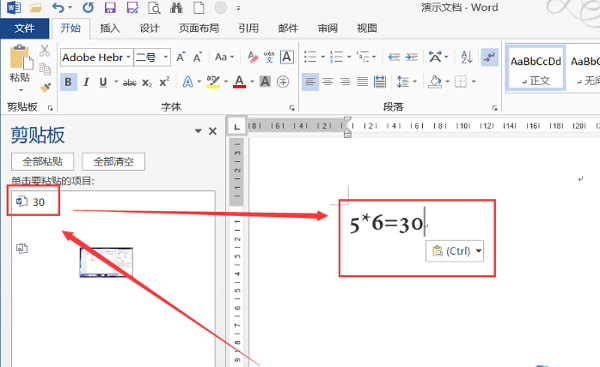600x367 pixels.
Task: Switch to the 审阅 tab
Action: [328, 28]
